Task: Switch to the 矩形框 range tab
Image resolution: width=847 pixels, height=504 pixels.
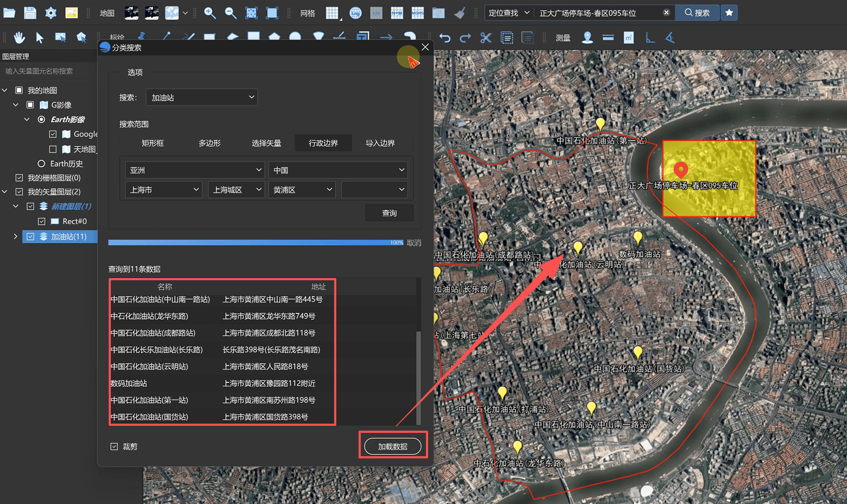Action: [x=153, y=143]
